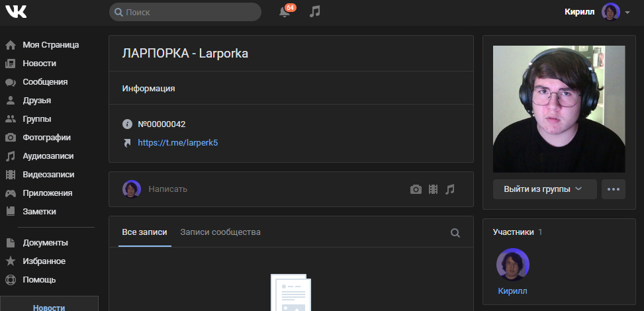Image resolution: width=644 pixels, height=311 pixels.
Task: Click the user avatar in the post box
Action: 132,189
